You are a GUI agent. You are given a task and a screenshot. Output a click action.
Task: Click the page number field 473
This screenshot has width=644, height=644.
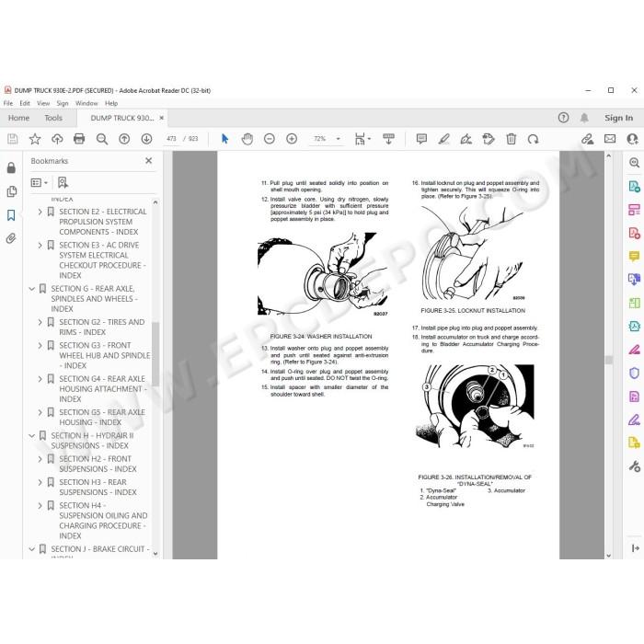click(171, 139)
